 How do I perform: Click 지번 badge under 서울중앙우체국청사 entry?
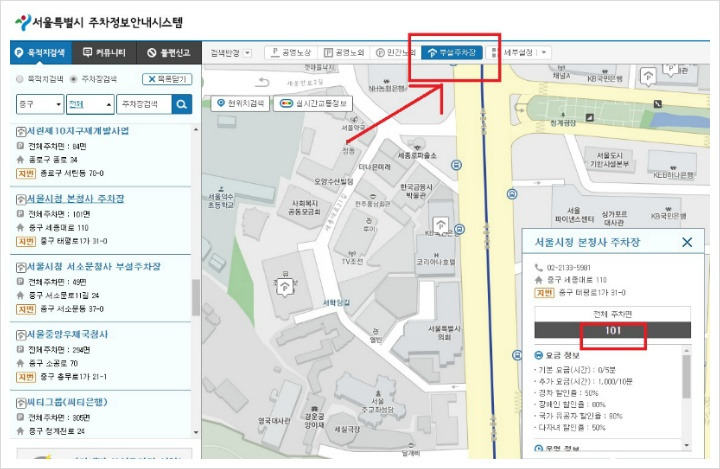[26, 377]
